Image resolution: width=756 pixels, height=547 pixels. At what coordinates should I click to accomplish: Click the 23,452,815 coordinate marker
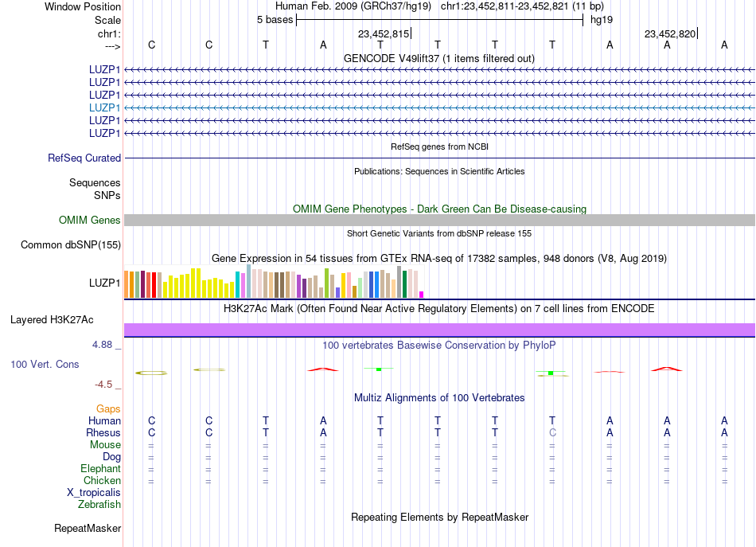tap(384, 33)
